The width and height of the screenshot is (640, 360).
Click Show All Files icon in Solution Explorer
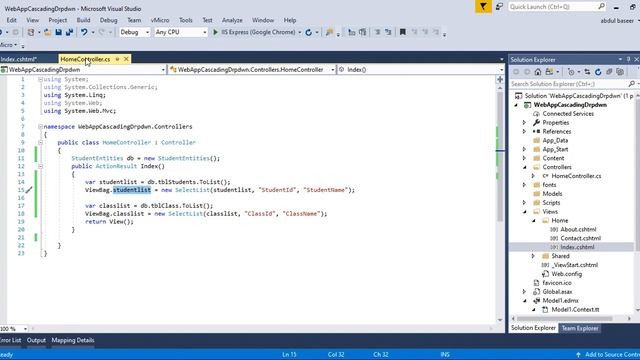620,72
